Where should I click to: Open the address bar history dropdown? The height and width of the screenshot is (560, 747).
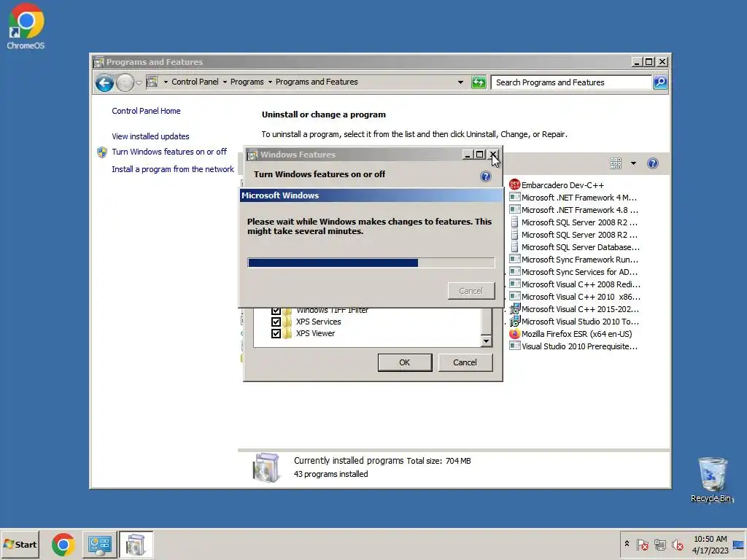(x=460, y=82)
